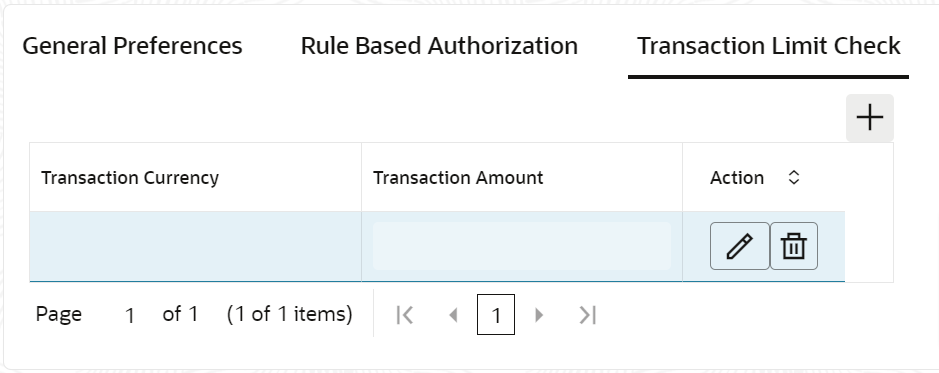Select page 1 in the pagination bar
Image resolution: width=939 pixels, height=373 pixels.
point(496,314)
